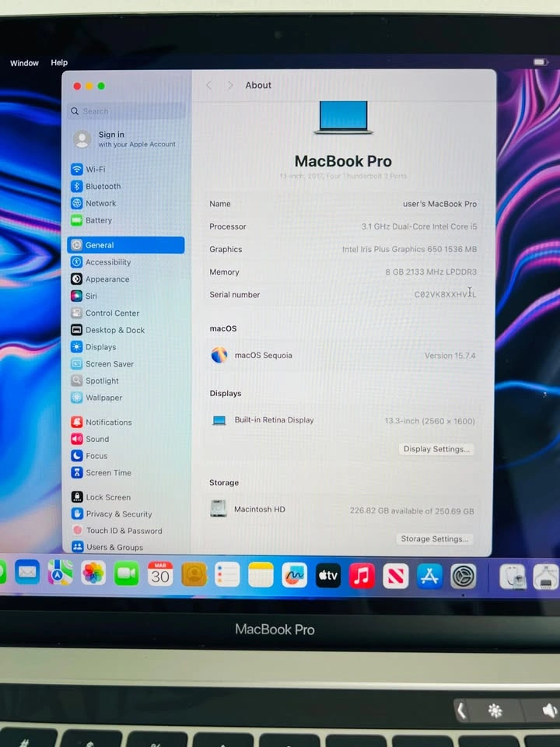560x747 pixels.
Task: Click the MacBook Pro image thumbnail
Action: click(x=343, y=117)
